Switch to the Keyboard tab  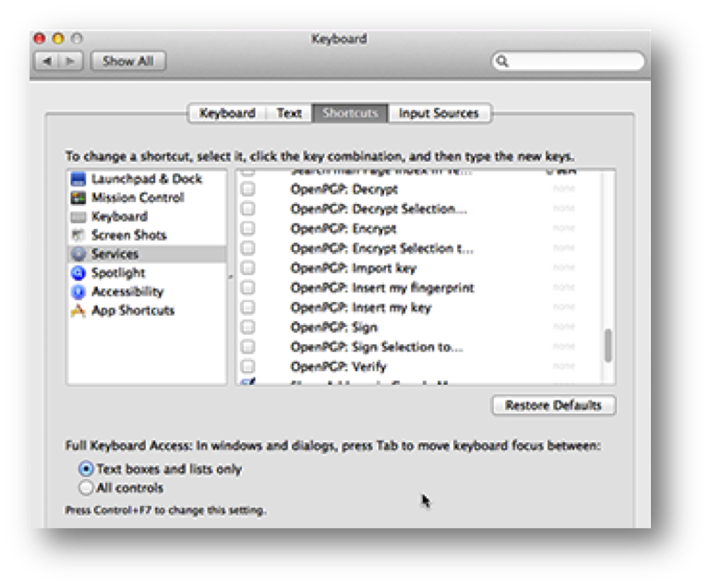click(x=227, y=113)
